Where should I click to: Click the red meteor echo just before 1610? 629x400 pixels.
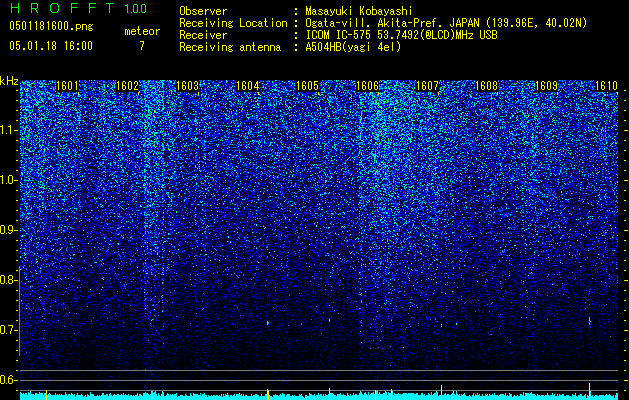point(589,321)
